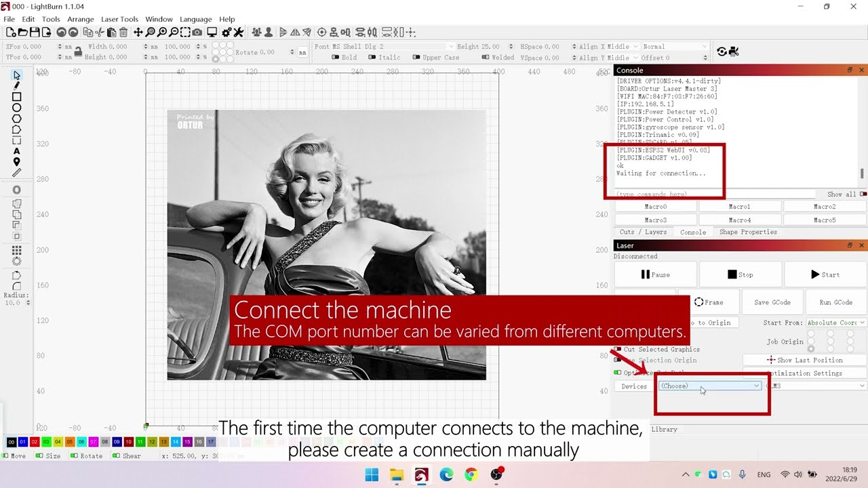Switch to Shape Properties tab
This screenshot has height=488, width=868.
tap(749, 232)
